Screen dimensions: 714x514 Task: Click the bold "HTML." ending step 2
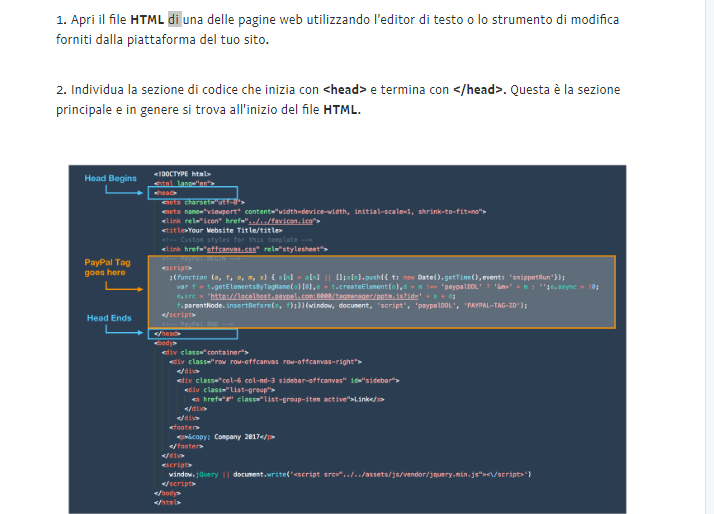pyautogui.click(x=342, y=110)
